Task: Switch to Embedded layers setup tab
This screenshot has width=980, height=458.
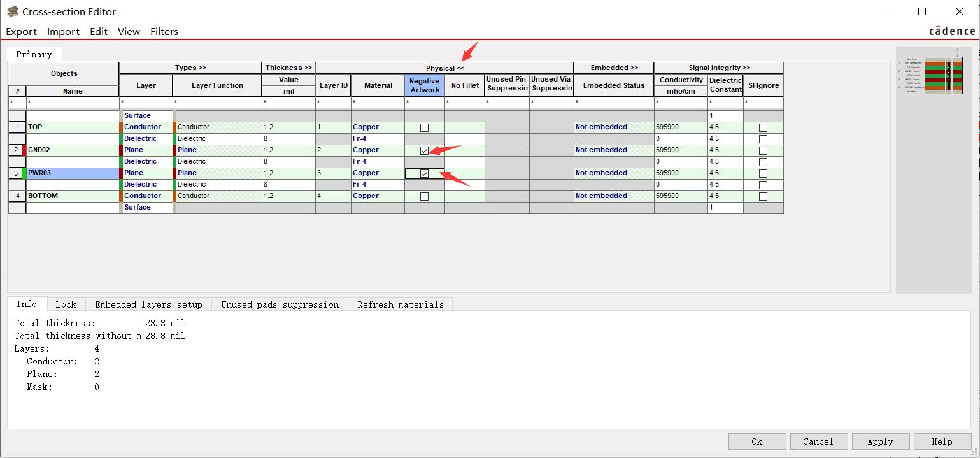Action: click(148, 304)
